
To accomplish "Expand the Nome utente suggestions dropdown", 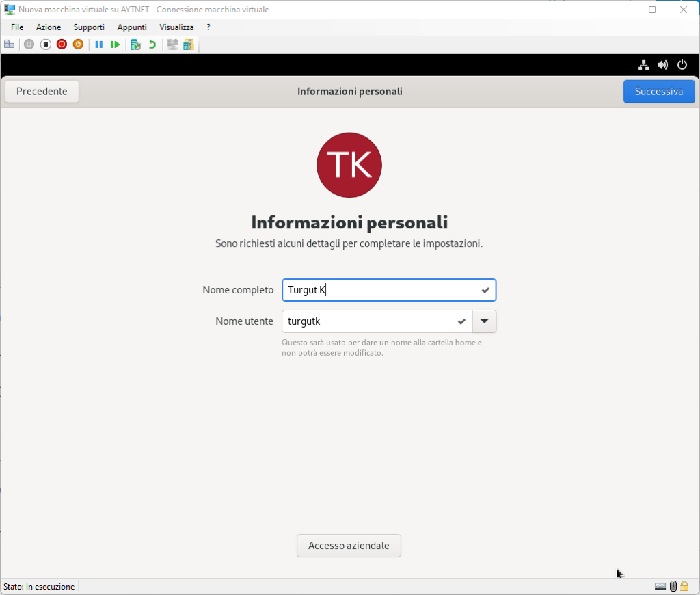I will 484,321.
